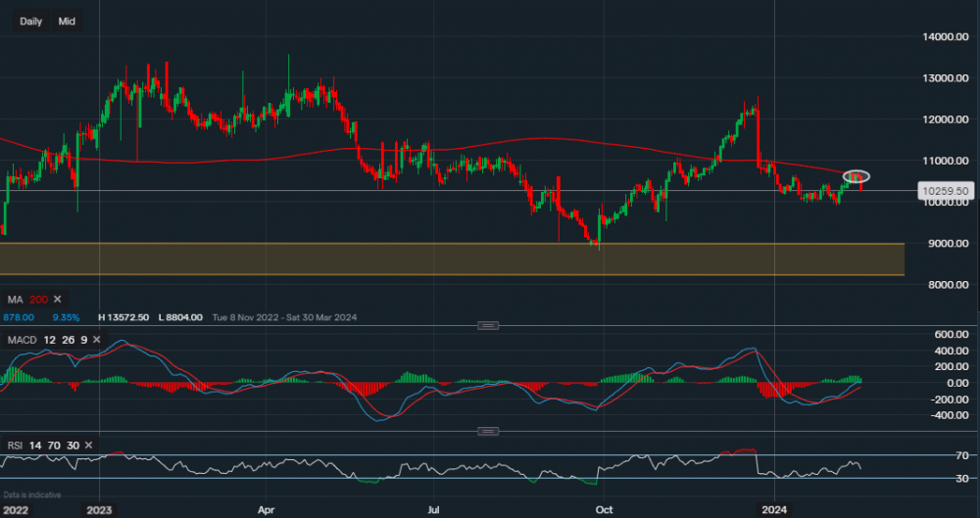Open the Mid price type selector
The width and height of the screenshot is (980, 518).
click(x=67, y=21)
